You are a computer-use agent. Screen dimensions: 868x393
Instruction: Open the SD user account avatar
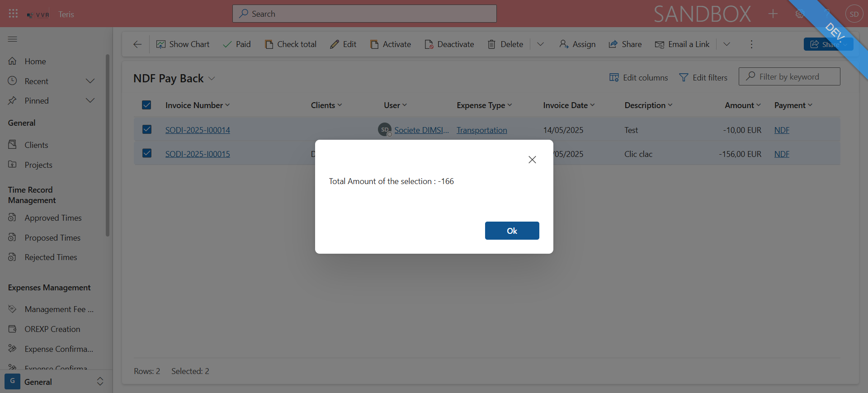pyautogui.click(x=854, y=14)
